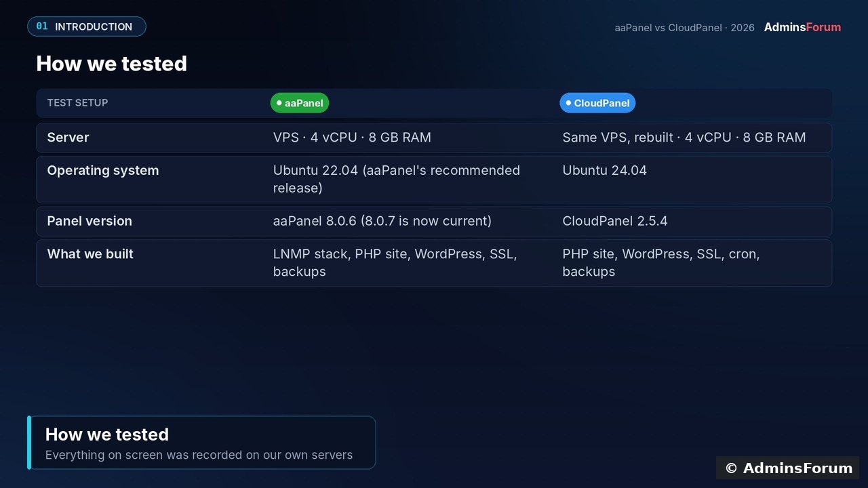Select the blue CloudPanel column pill

[597, 103]
